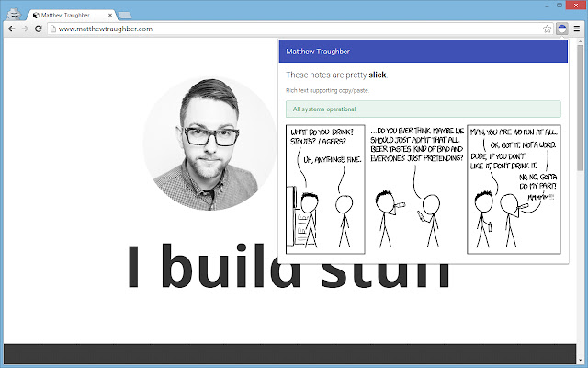The height and width of the screenshot is (368, 588).
Task: Click the xkcd beer comic image
Action: (x=423, y=190)
